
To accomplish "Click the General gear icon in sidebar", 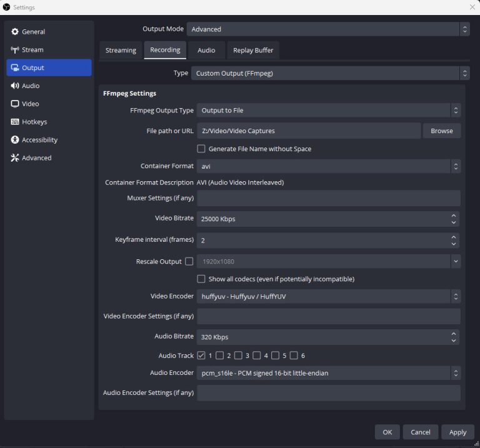I will [15, 32].
